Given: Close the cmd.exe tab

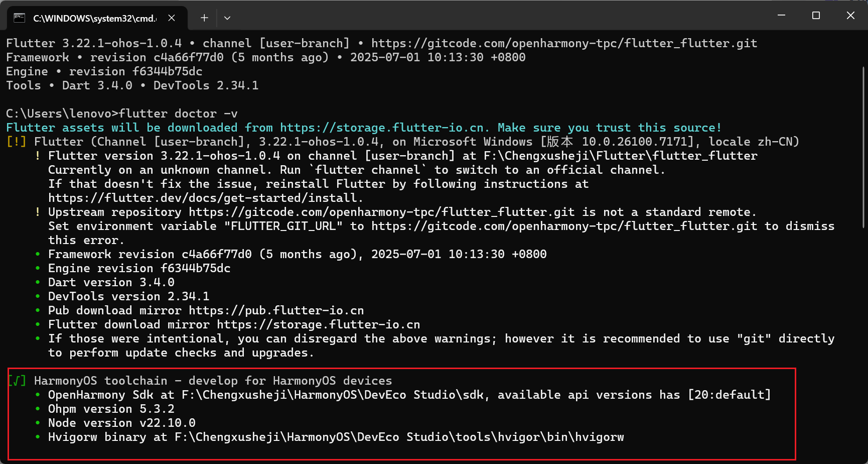Looking at the screenshot, I should 172,18.
